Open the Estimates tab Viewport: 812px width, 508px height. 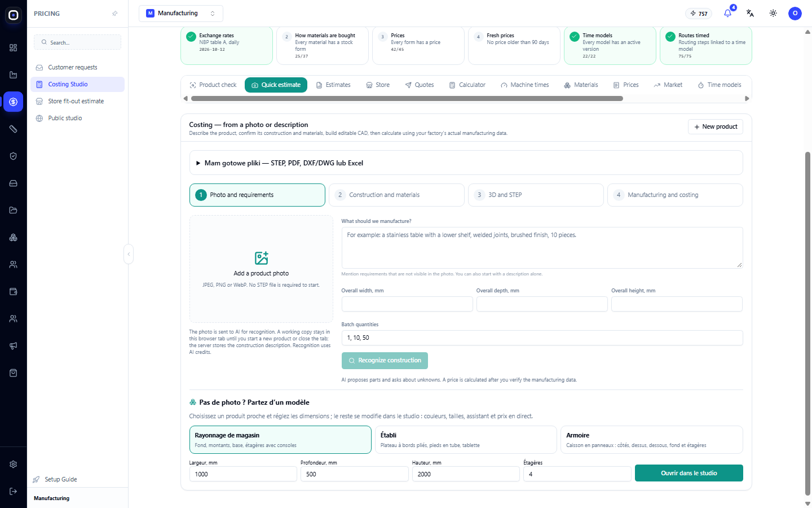coord(333,85)
